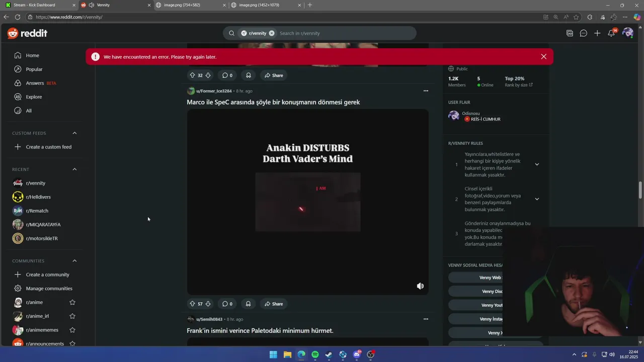The width and height of the screenshot is (644, 362).
Task: Downvote the post with 32 votes
Action: point(208,75)
